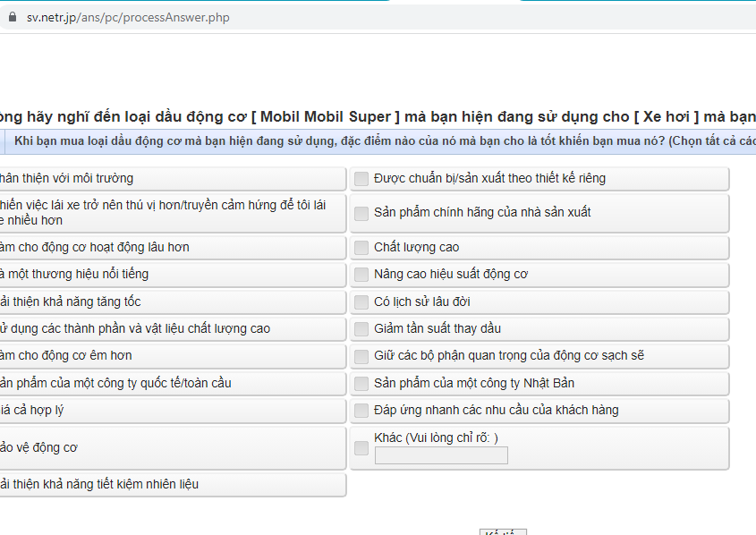Viewport: 756px width, 535px height.
Task: Select option 'thiện khả năng tăng tốc'
Action: click(x=173, y=302)
